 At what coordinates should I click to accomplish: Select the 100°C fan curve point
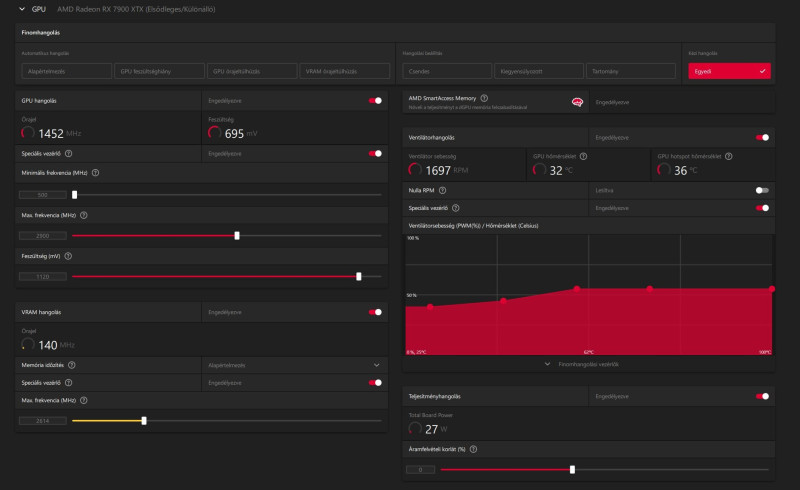771,289
